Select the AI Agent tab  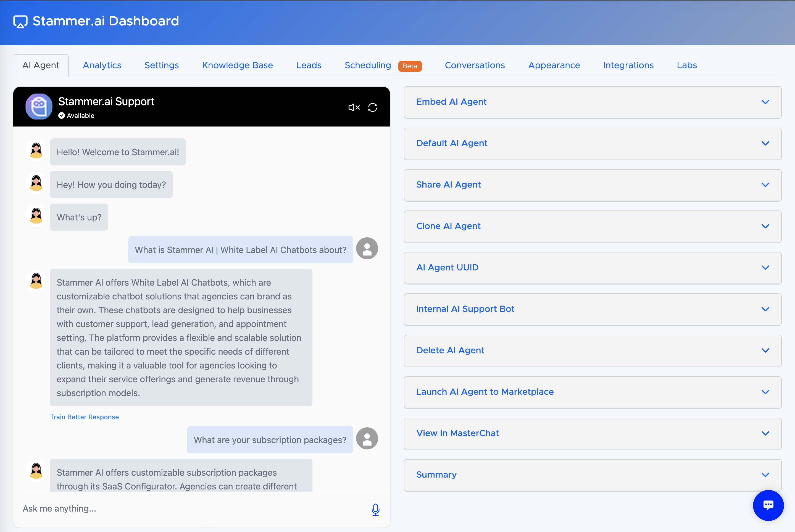41,65
